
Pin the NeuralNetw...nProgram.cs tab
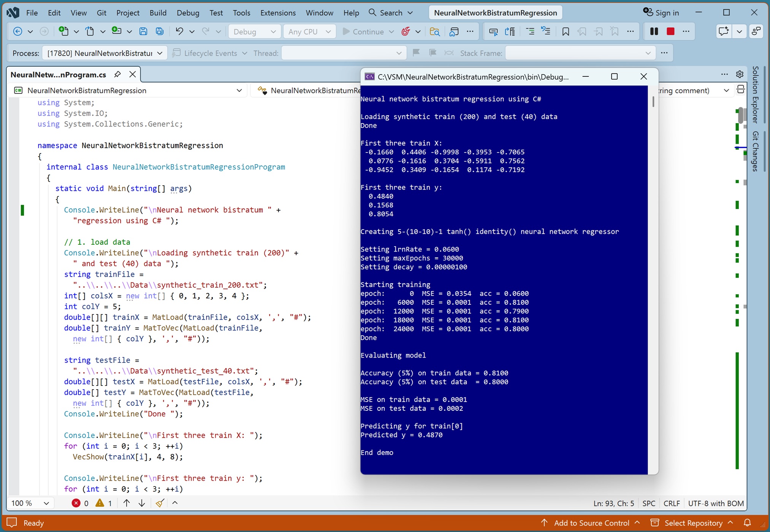click(117, 74)
